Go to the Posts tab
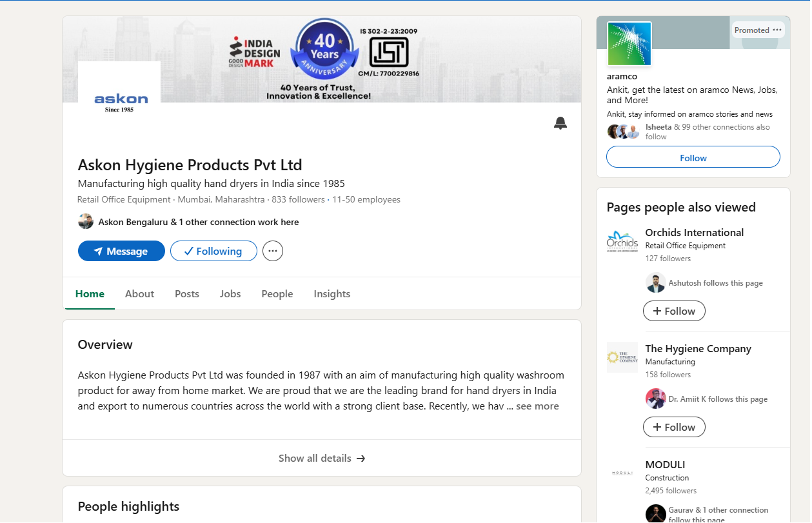This screenshot has height=523, width=812. [187, 294]
